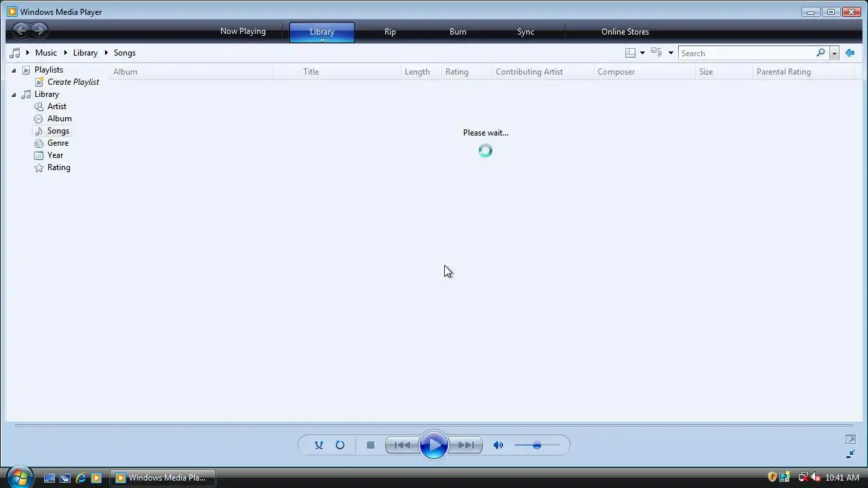Click Library in the breadcrumb
The image size is (868, 488).
85,53
